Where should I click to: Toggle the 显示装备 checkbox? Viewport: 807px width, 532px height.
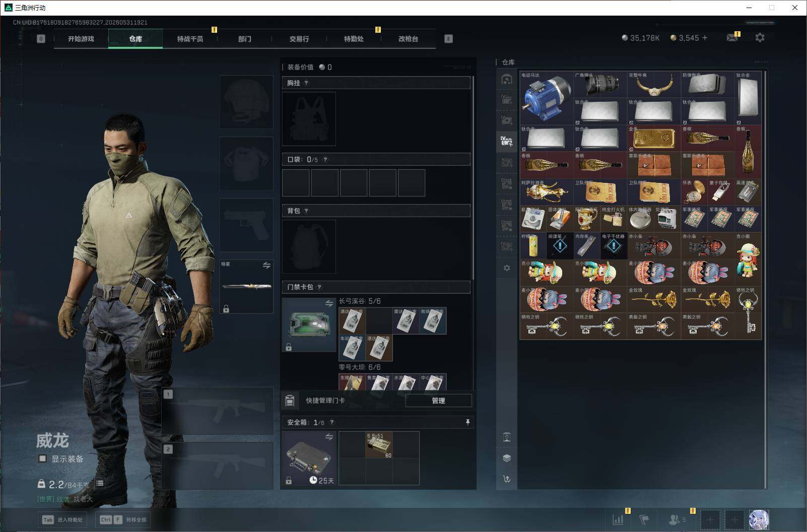tap(43, 458)
